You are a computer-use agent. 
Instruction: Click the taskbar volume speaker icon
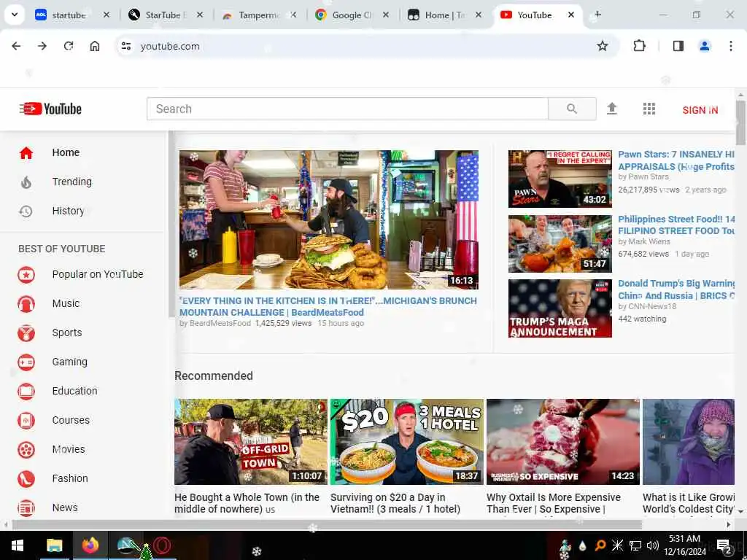pos(653,545)
